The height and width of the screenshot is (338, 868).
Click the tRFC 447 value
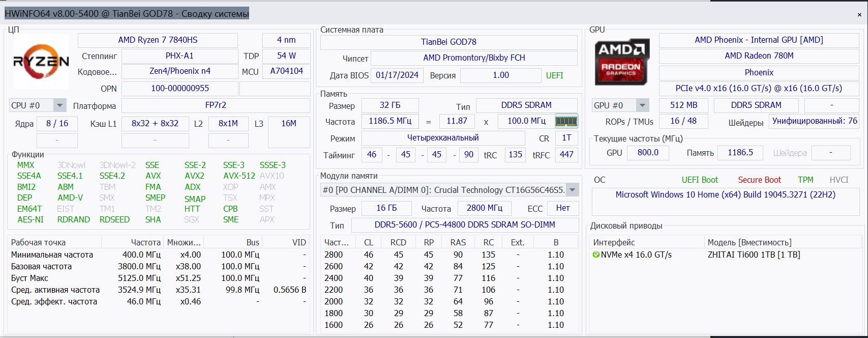566,155
